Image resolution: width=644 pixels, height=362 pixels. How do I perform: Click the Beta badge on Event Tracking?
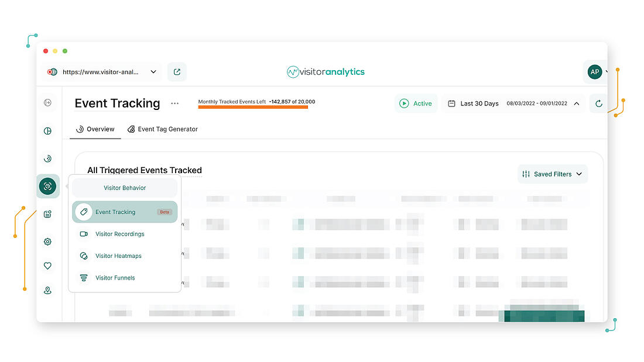point(165,212)
